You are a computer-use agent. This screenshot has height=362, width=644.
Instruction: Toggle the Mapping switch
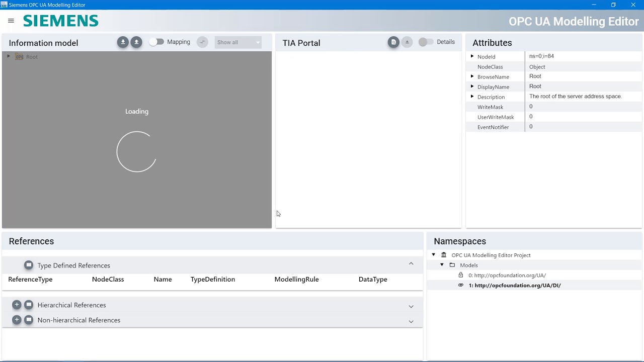point(156,42)
